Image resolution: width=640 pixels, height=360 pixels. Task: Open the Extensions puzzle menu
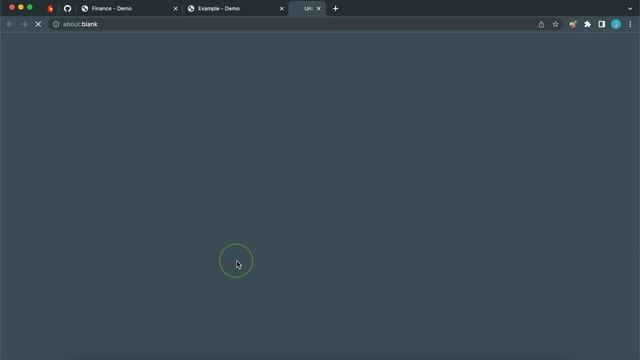click(x=587, y=24)
